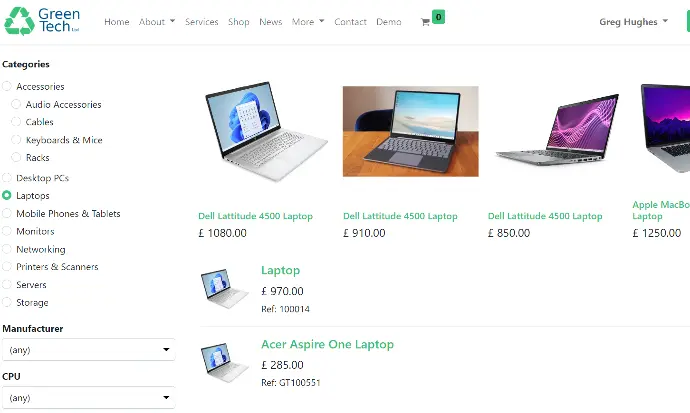Choose the Monitors category radio button
This screenshot has width=690, height=413.
point(7,231)
